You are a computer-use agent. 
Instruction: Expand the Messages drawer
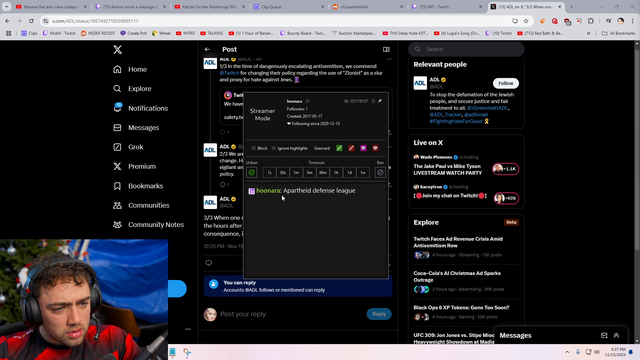[616, 336]
